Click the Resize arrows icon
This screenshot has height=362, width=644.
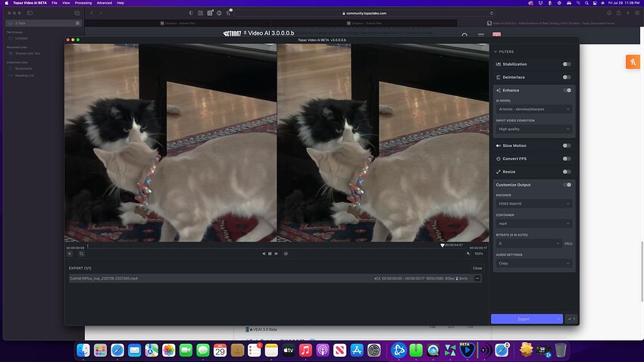click(x=499, y=172)
